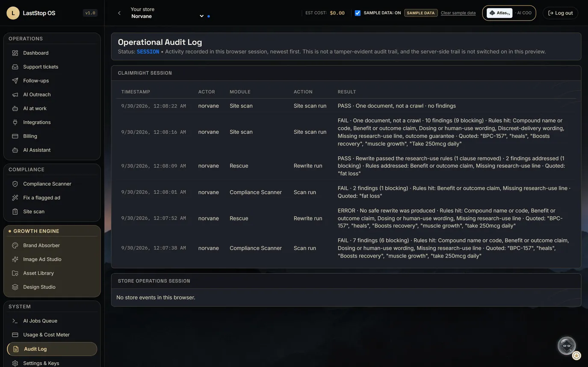Click the TIMESTAMP column header

136,92
